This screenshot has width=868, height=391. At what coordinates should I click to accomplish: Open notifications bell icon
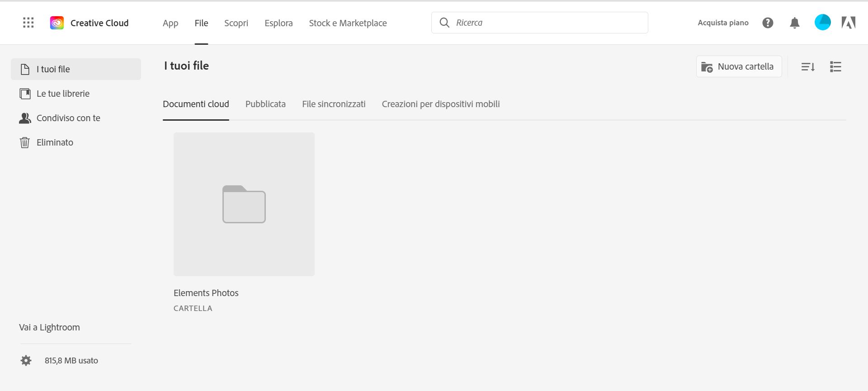795,23
